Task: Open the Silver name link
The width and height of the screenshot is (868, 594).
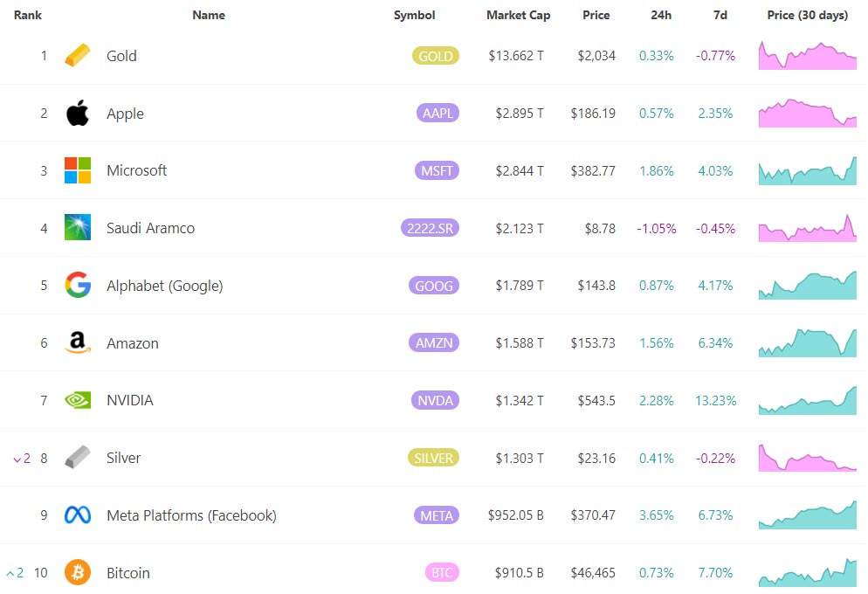Action: click(x=123, y=458)
